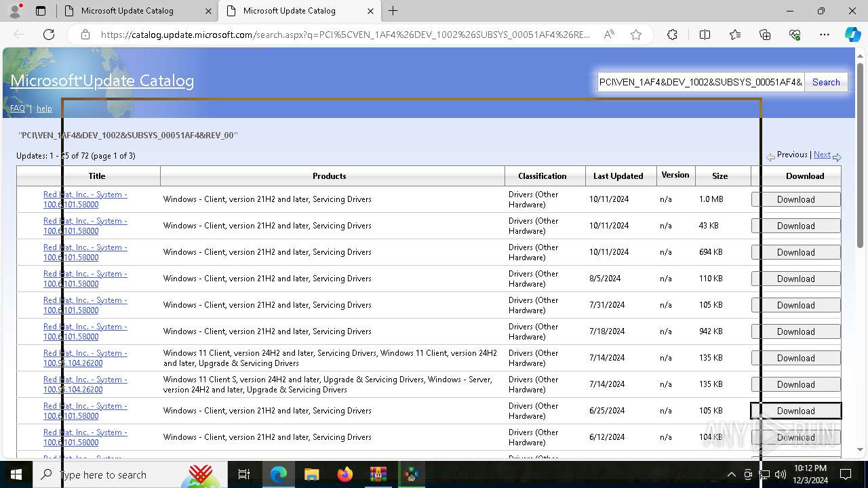Open the Edge profile icon
Screen dimensions: 868x488
(15, 11)
